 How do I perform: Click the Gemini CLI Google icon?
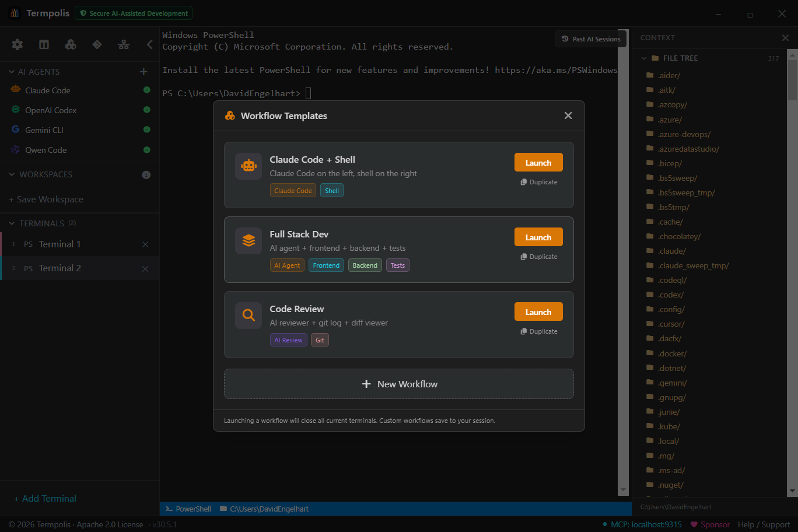point(16,129)
